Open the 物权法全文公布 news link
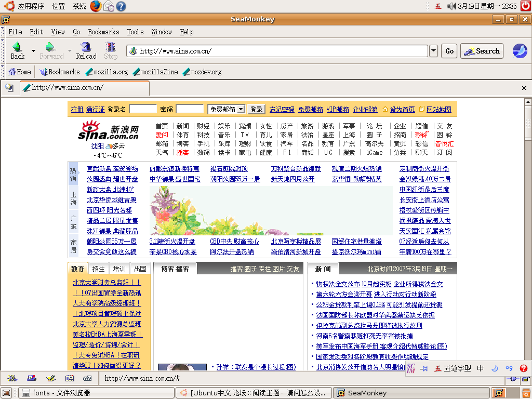Image resolution: width=532 pixels, height=399 pixels. tap(338, 284)
